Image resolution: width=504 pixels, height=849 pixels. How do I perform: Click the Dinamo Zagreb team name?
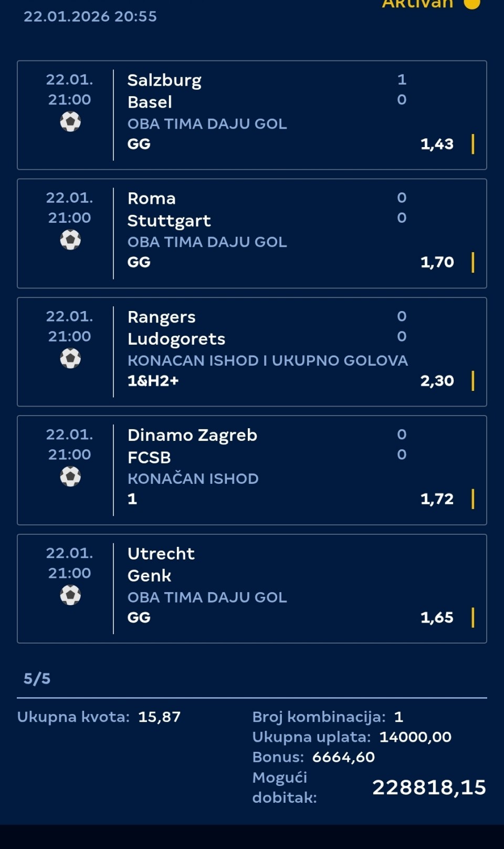coord(192,436)
